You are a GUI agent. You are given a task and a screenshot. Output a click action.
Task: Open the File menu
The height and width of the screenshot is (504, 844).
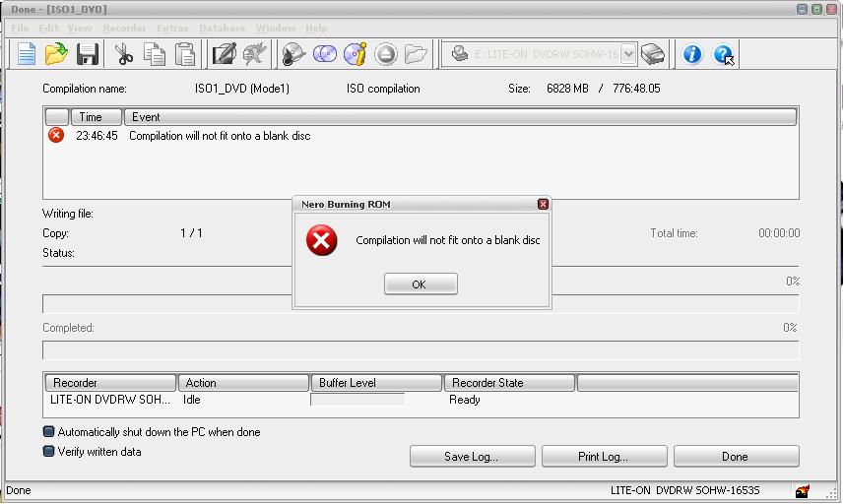(20, 28)
